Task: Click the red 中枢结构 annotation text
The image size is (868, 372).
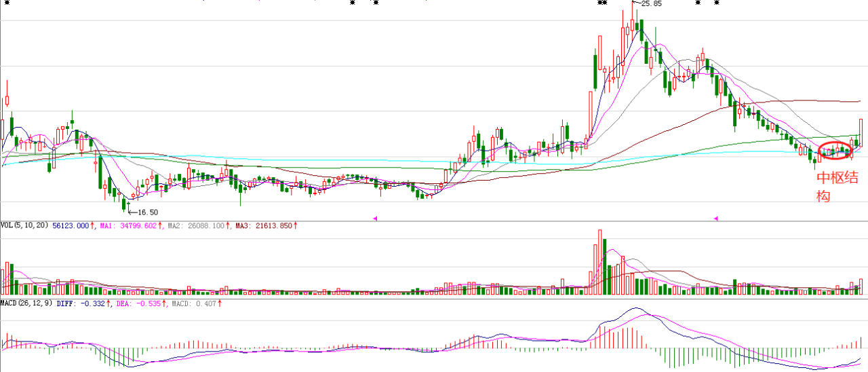Action: point(835,187)
